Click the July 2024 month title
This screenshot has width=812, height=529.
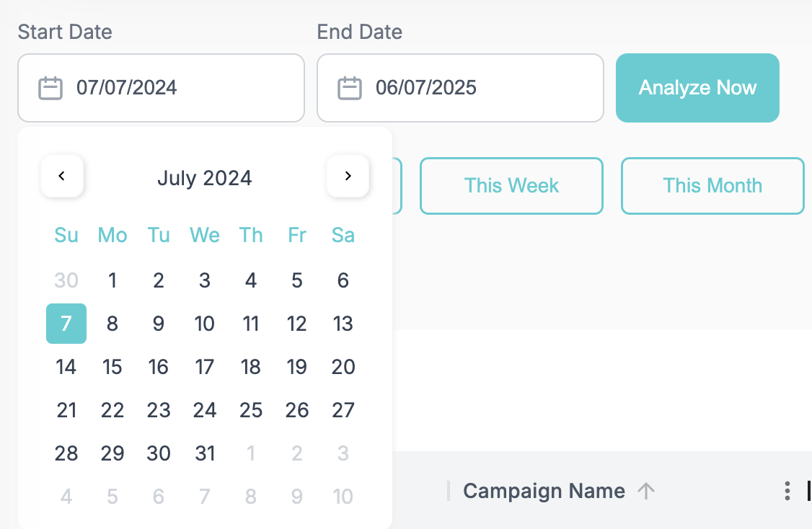click(205, 178)
